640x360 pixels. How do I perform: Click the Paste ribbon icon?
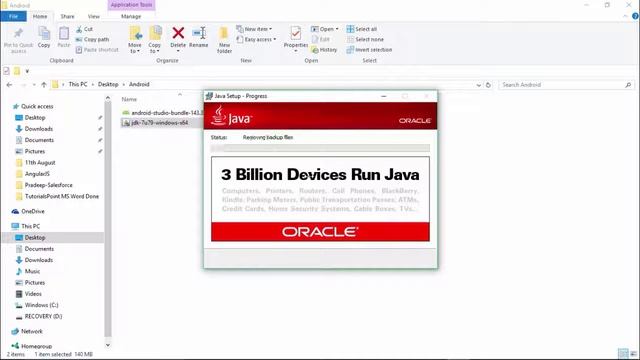point(64,33)
